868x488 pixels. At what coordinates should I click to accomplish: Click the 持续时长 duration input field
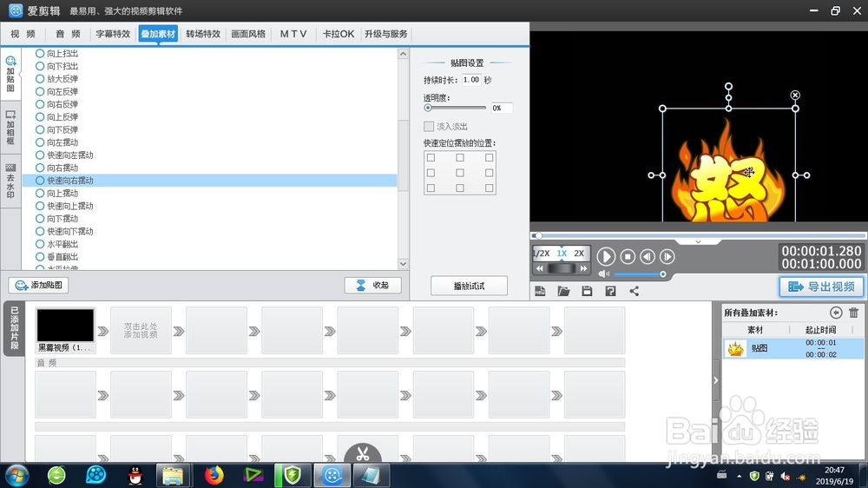(x=471, y=80)
